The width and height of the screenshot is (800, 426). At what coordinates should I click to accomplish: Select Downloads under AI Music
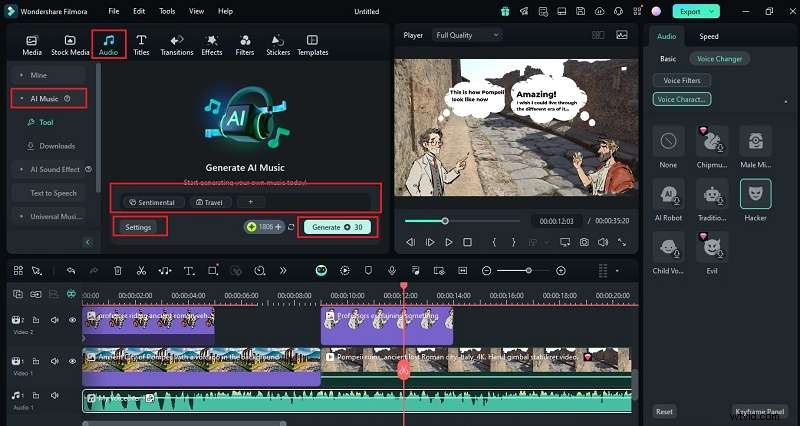51,146
